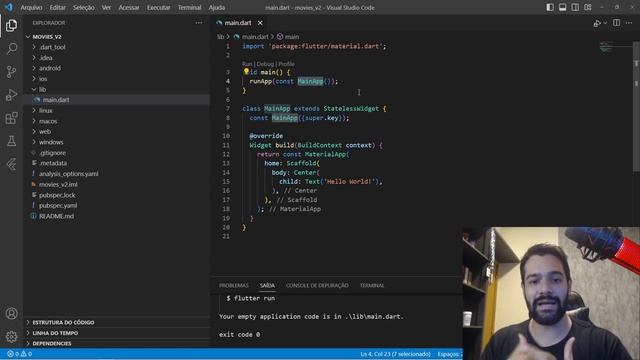Click the VS Code logo icon

click(x=9, y=7)
